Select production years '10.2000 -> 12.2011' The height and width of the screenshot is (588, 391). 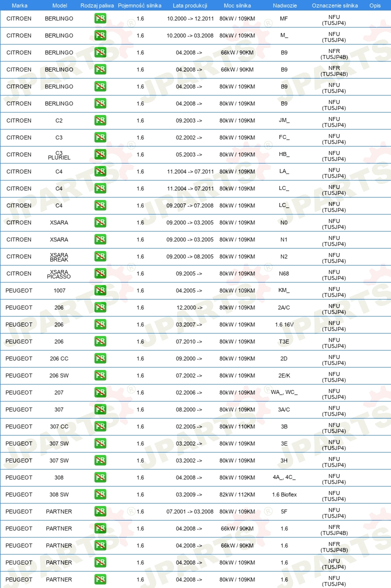(190, 18)
